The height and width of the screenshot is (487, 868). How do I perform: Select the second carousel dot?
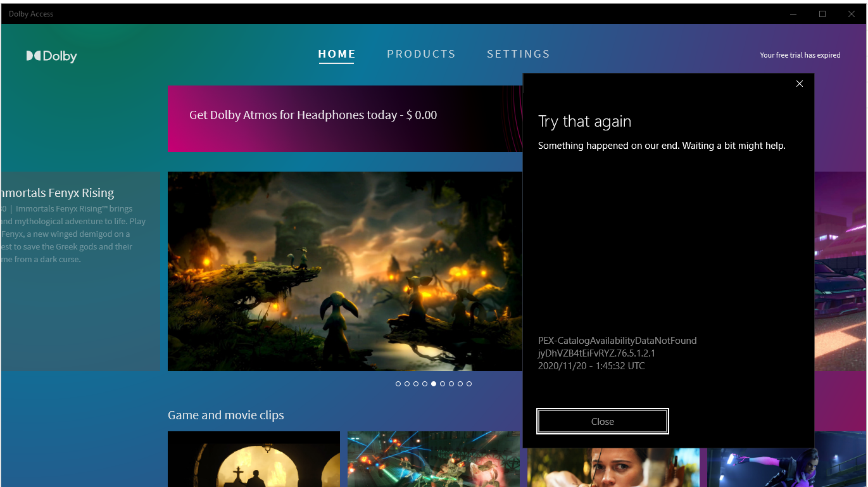pyautogui.click(x=407, y=384)
